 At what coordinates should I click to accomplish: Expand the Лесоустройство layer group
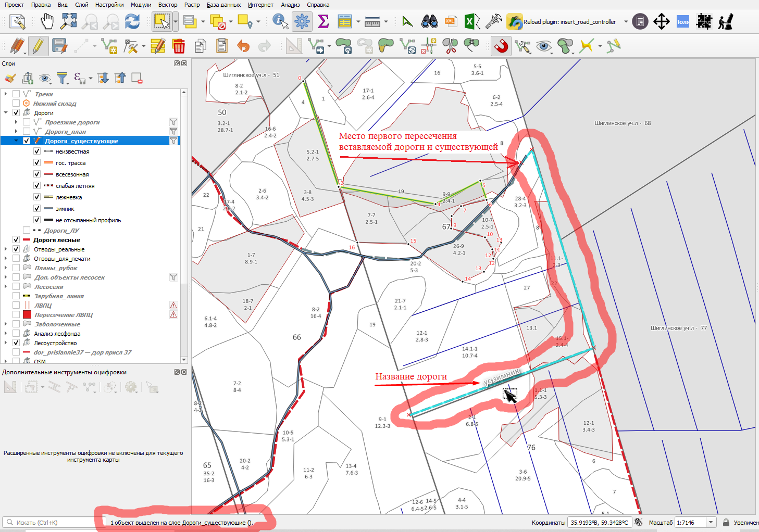[x=6, y=343]
